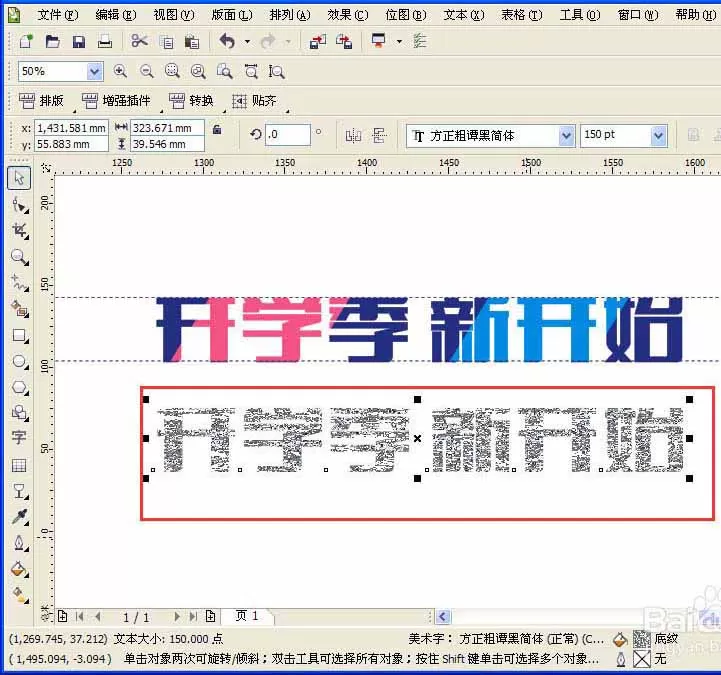
Task: Open the 位图(B) menu
Action: tap(406, 15)
